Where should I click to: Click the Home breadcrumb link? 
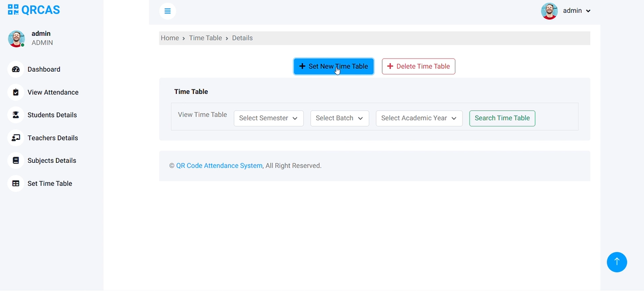pos(170,38)
